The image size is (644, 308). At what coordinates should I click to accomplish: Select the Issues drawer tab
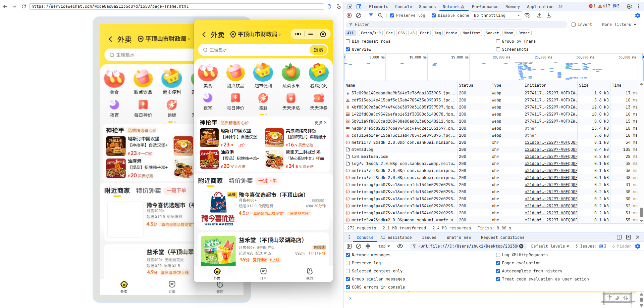429,237
